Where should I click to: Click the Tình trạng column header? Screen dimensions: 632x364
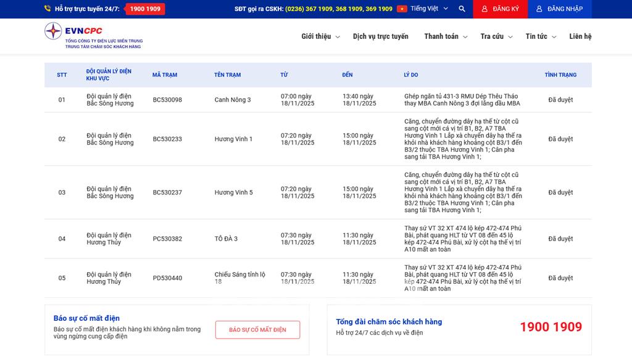(560, 75)
